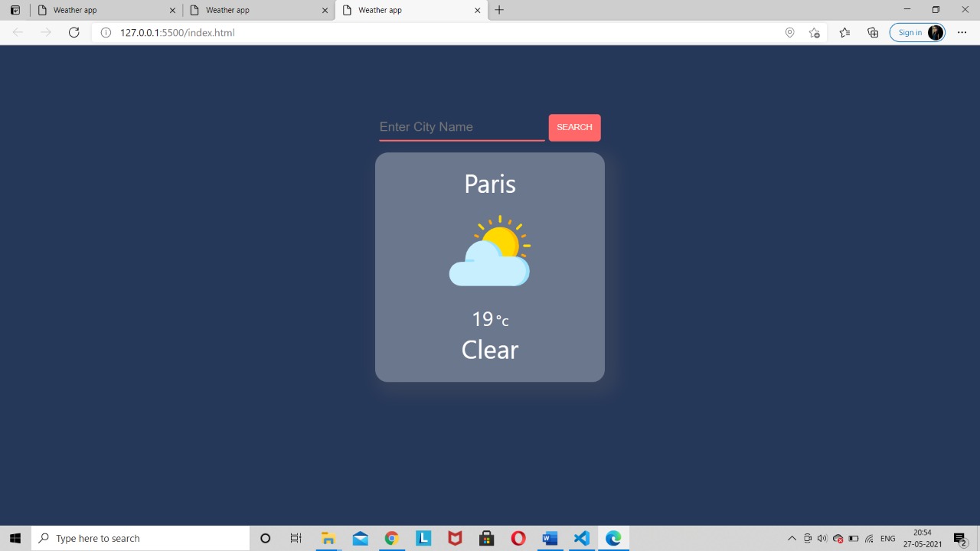The width and height of the screenshot is (980, 551).
Task: Open the Favorites list
Action: (844, 32)
